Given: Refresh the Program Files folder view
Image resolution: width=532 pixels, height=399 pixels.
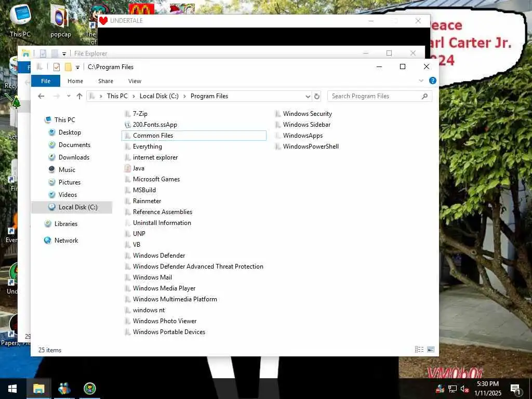Looking at the screenshot, I should [x=317, y=96].
